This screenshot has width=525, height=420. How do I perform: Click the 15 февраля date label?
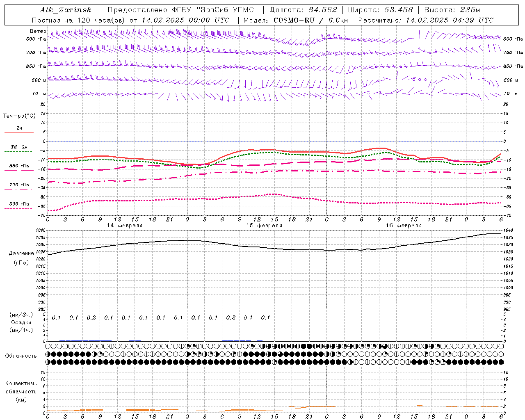pyautogui.click(x=264, y=226)
